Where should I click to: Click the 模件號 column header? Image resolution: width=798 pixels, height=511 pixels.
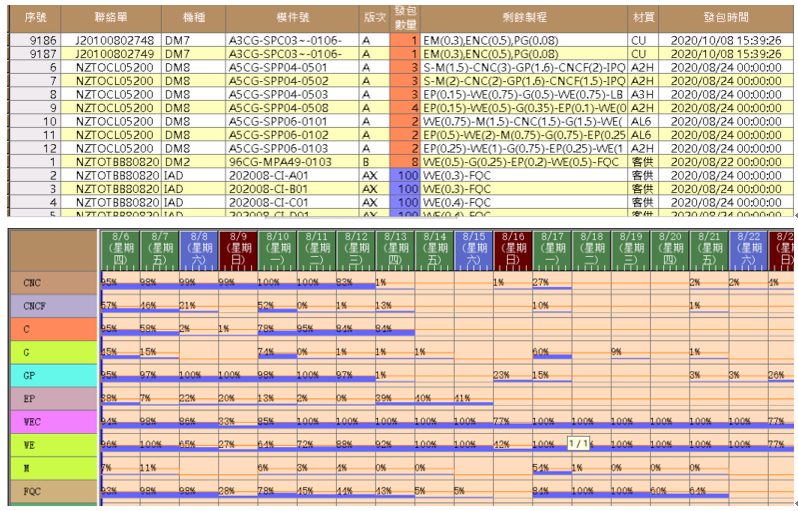click(x=292, y=18)
